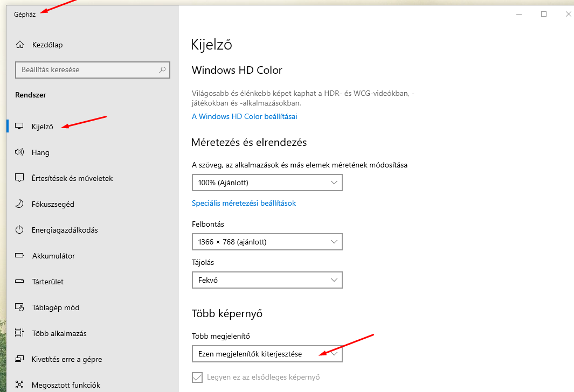574x392 pixels.
Task: Click the Táblagép mód tablet icon
Action: (20, 307)
